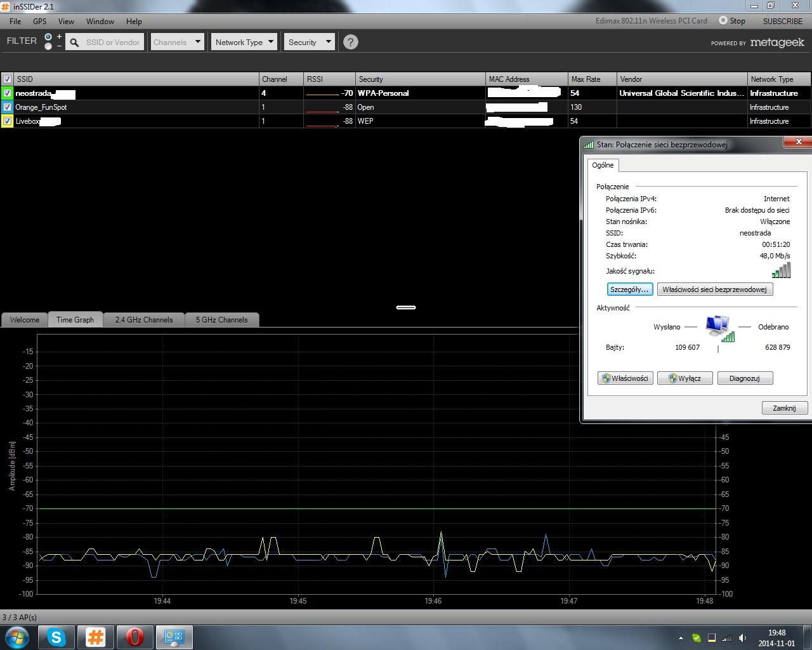Stop the wireless scanning
Viewport: 812px width, 650px height.
(x=732, y=21)
